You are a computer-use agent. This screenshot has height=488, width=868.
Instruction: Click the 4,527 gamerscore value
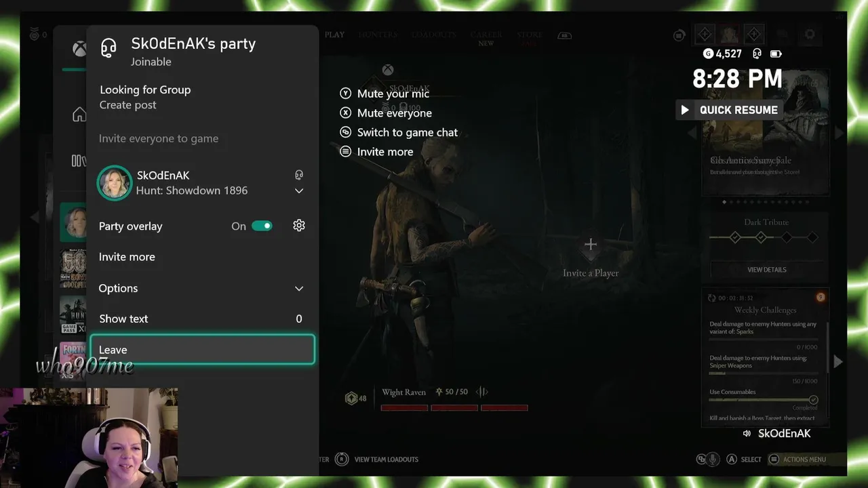729,54
